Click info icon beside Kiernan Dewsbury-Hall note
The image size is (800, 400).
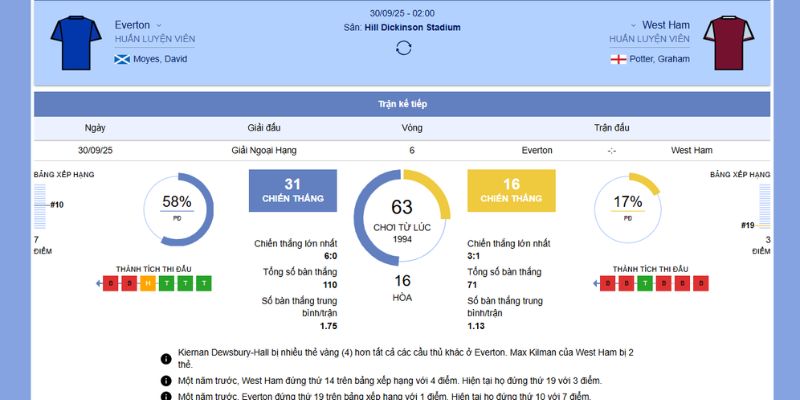coord(166,359)
